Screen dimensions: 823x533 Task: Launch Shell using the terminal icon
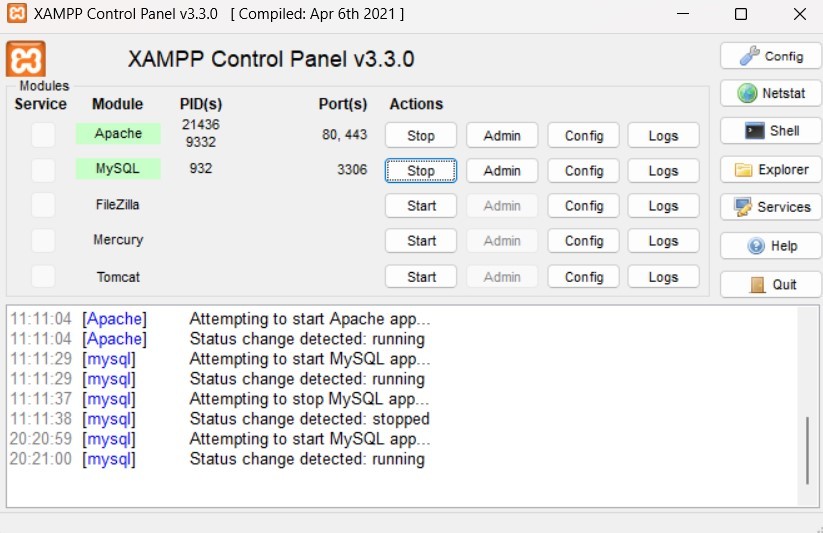coord(757,131)
